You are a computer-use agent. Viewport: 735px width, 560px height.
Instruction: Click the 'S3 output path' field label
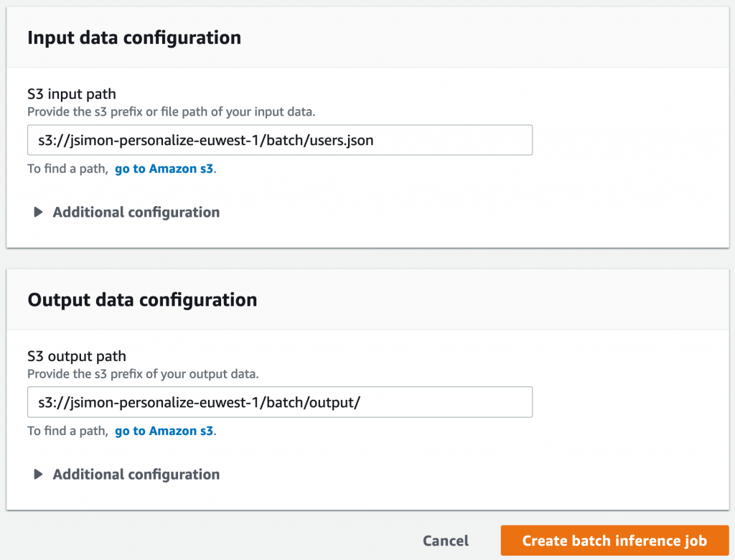(77, 356)
